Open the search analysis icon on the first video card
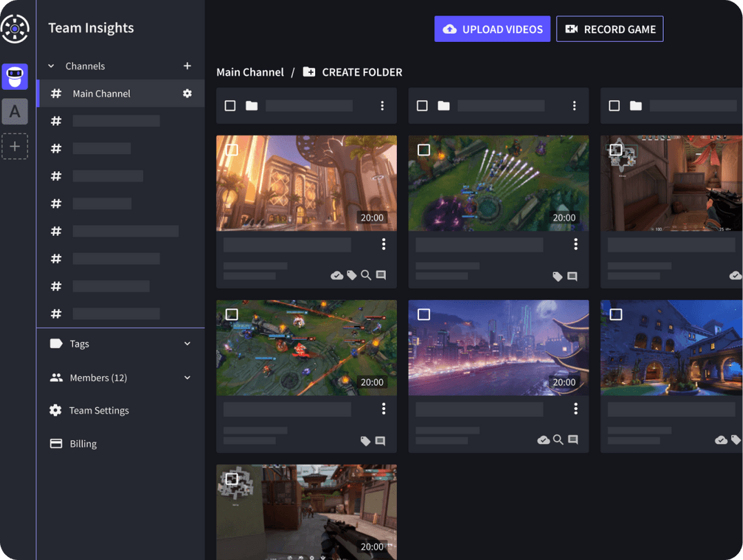 366,274
